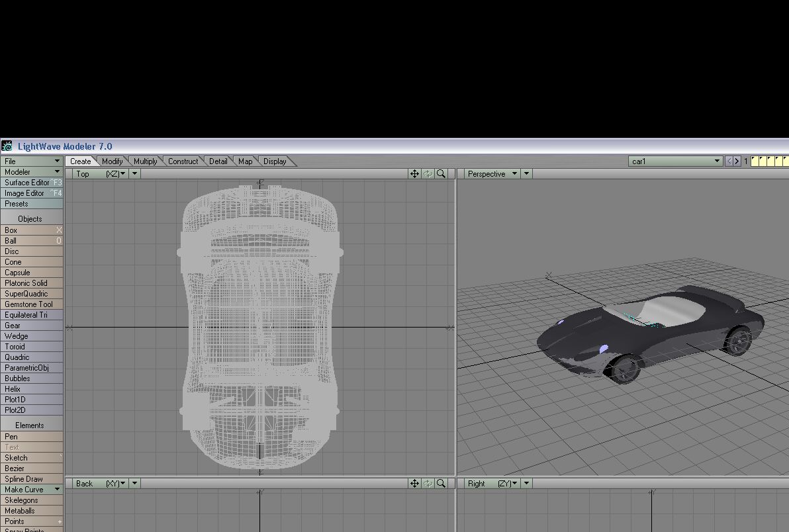Open the File menu
Screen dimensions: 789x532
[32, 161]
